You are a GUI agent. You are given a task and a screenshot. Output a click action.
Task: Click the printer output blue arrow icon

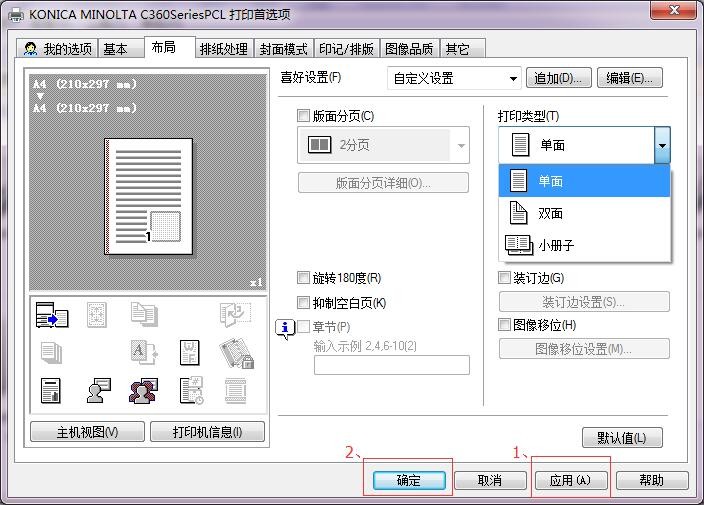tap(52, 315)
